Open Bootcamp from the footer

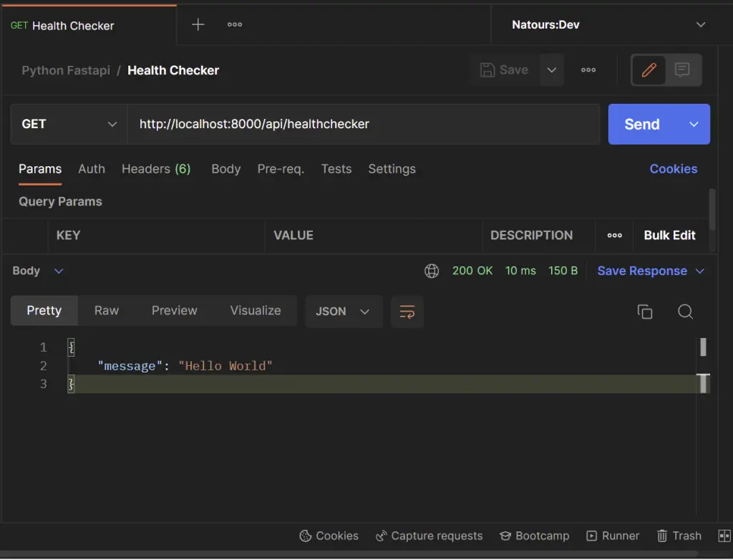tap(535, 536)
